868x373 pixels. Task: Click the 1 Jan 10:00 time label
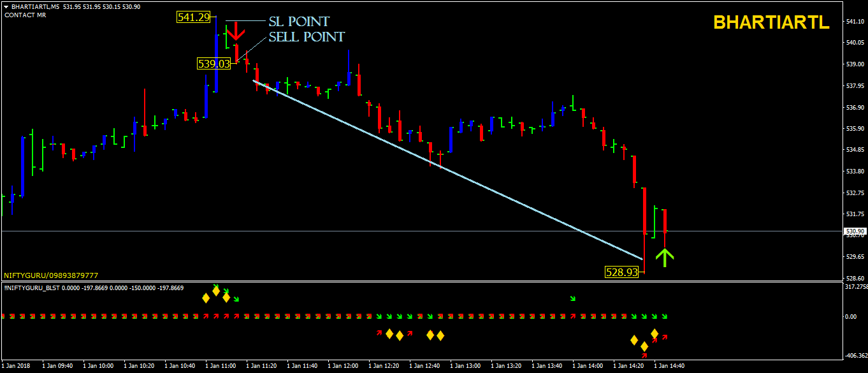click(98, 366)
